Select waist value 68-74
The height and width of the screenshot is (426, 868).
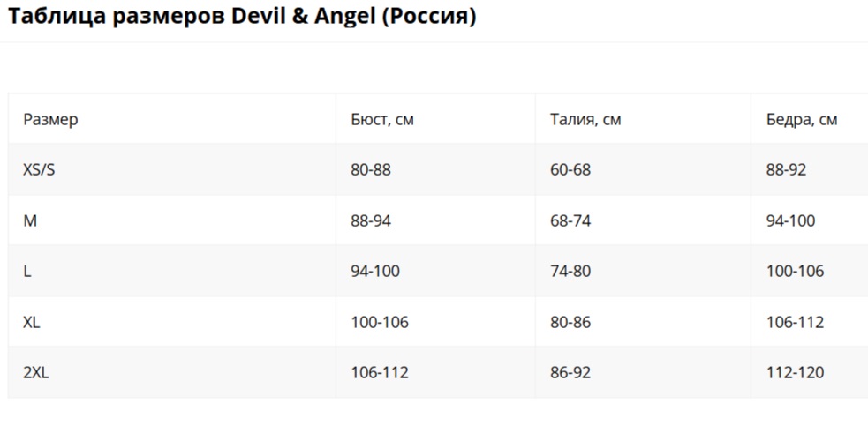pyautogui.click(x=570, y=220)
